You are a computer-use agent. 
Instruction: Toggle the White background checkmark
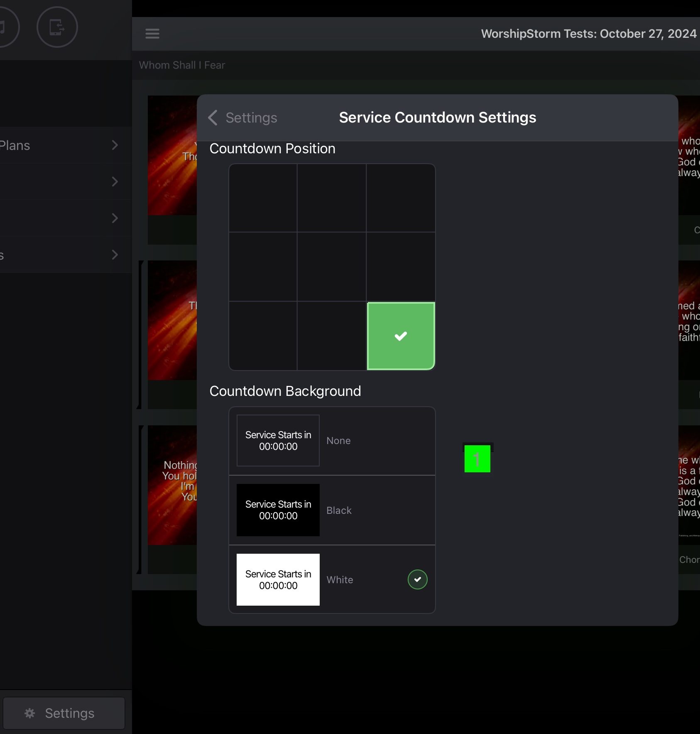pyautogui.click(x=418, y=579)
